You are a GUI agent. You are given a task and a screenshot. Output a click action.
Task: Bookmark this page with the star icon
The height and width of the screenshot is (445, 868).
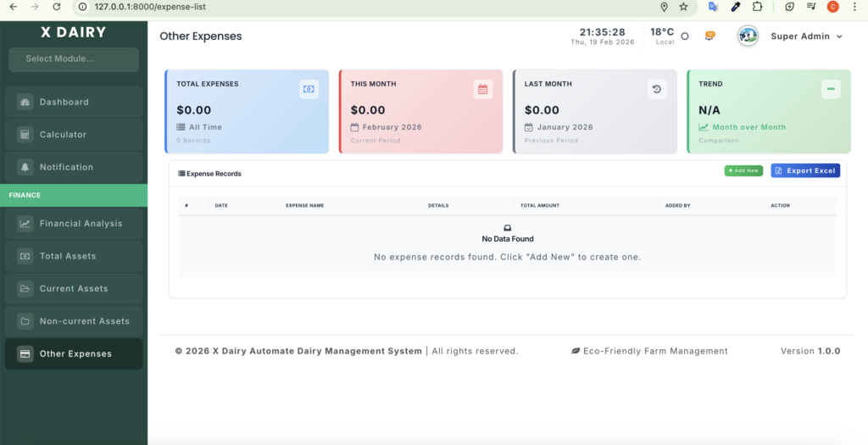[683, 7]
